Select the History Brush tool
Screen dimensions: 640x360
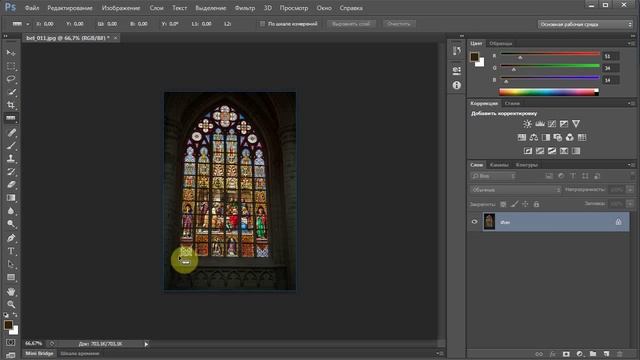(x=11, y=171)
